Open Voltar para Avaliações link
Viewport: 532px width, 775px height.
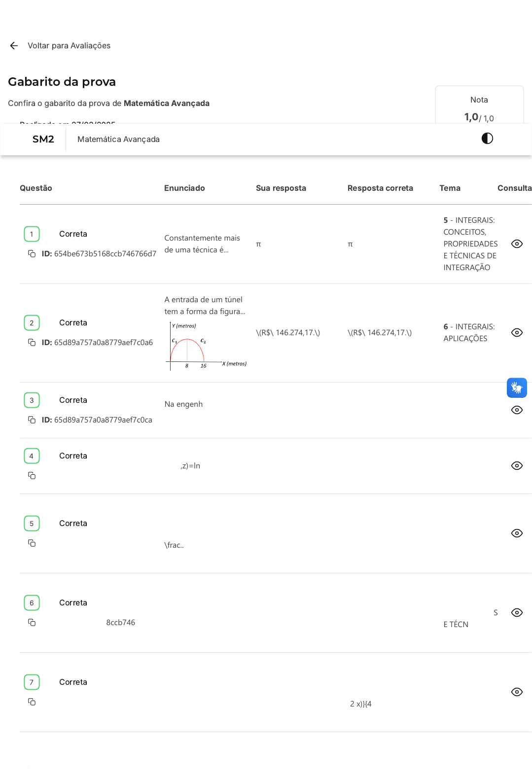click(69, 46)
